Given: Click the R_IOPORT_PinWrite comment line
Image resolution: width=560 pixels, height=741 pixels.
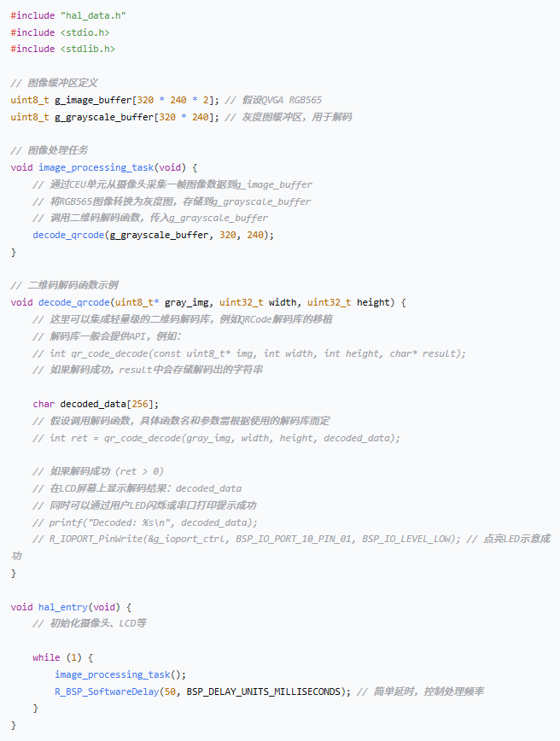Looking at the screenshot, I should [x=246, y=539].
